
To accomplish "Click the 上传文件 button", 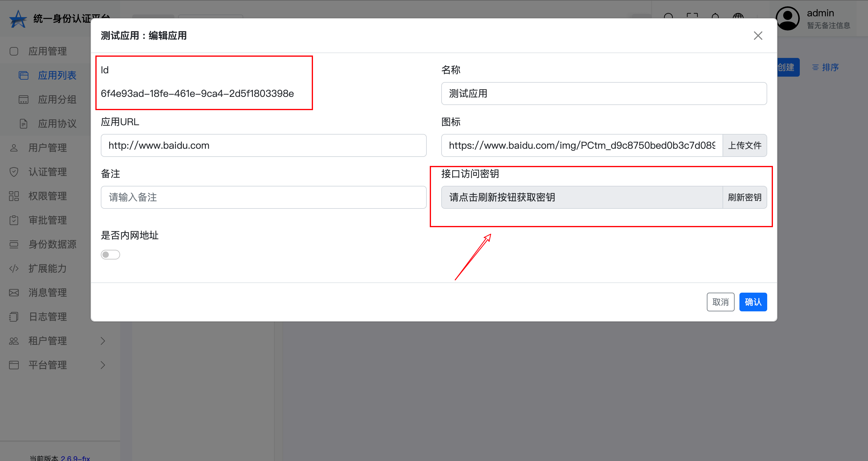I will [x=744, y=145].
